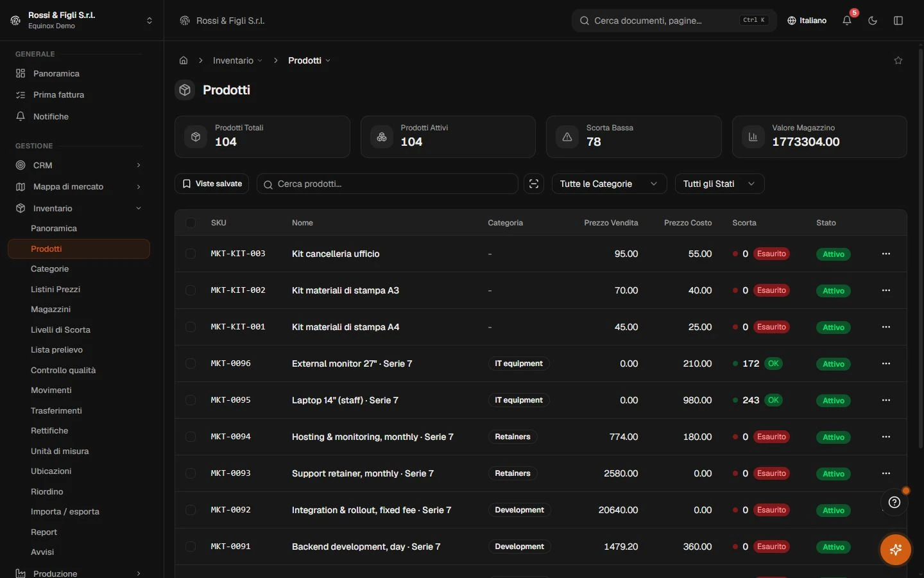Screen dimensions: 924x578
Task: Navigate to Movimenti in sidebar
Action: coord(51,390)
